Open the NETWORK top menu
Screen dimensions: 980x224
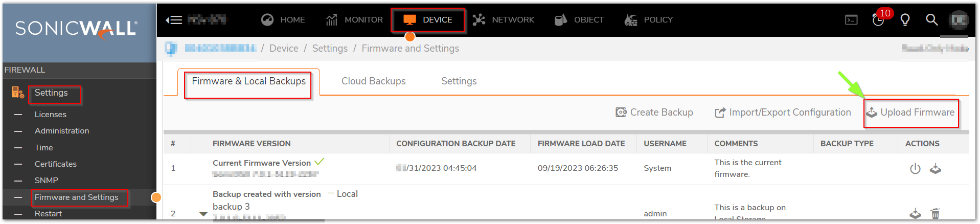tap(503, 20)
